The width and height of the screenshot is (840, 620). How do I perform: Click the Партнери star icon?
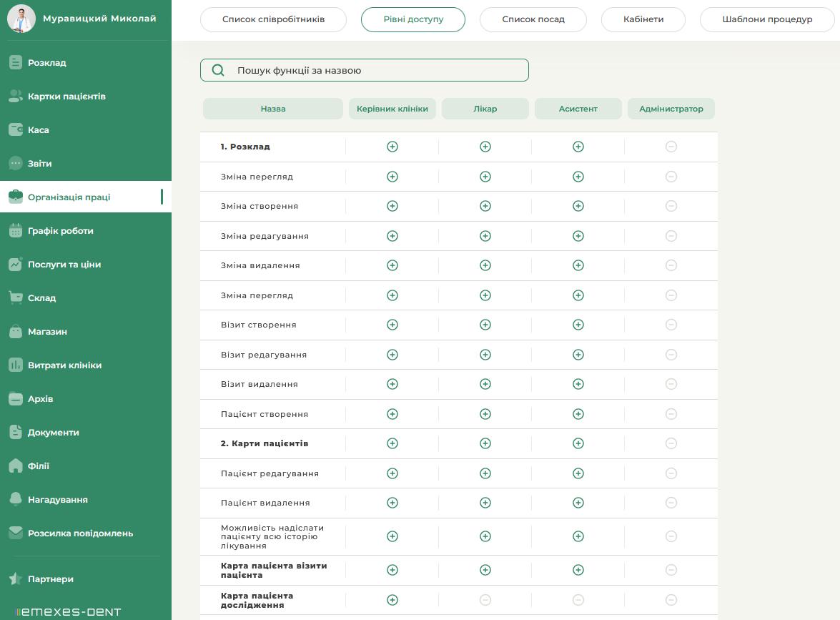16,579
